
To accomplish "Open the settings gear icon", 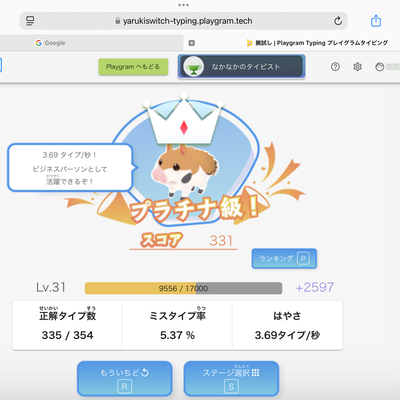I will tap(357, 67).
